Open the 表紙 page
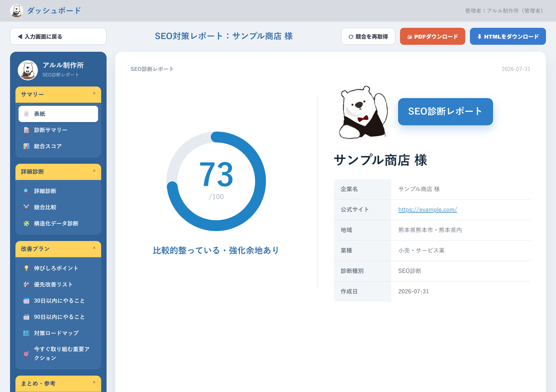Image resolution: width=556 pixels, height=392 pixels. pos(58,114)
